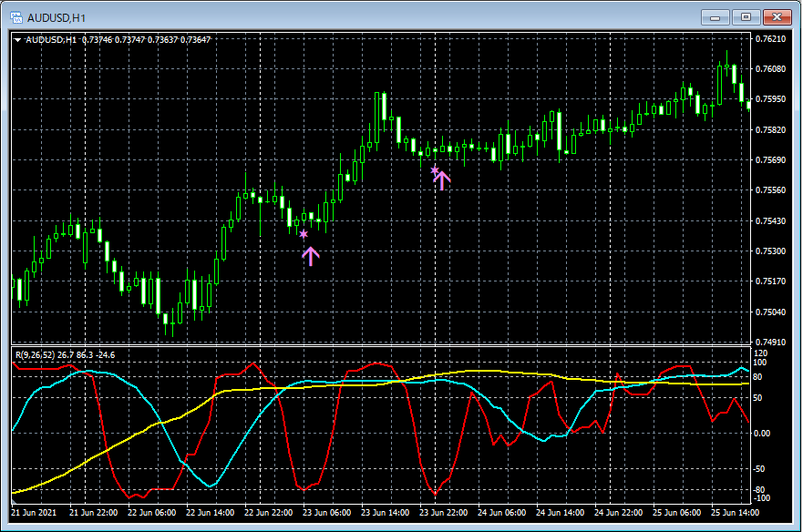This screenshot has width=803, height=532.
Task: Select the pink star marker above the lower arrow
Action: point(304,235)
